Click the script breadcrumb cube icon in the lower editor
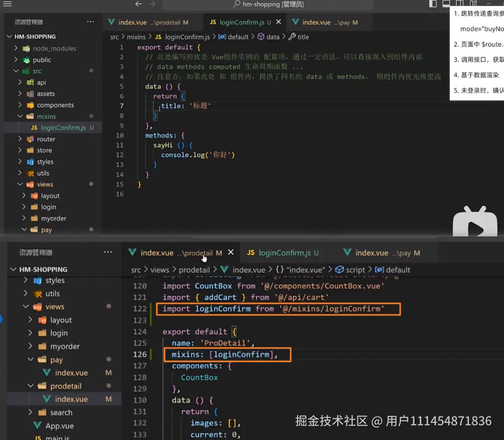The width and height of the screenshot is (504, 440). point(339,269)
